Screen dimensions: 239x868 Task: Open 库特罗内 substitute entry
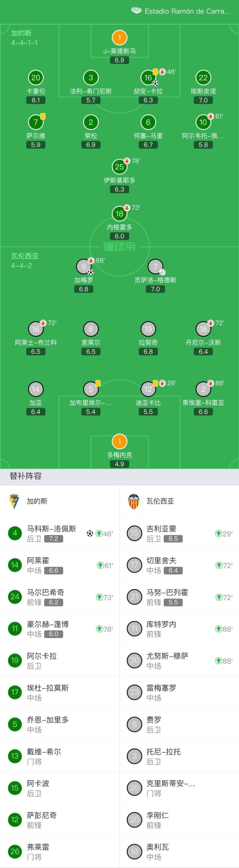(x=179, y=629)
